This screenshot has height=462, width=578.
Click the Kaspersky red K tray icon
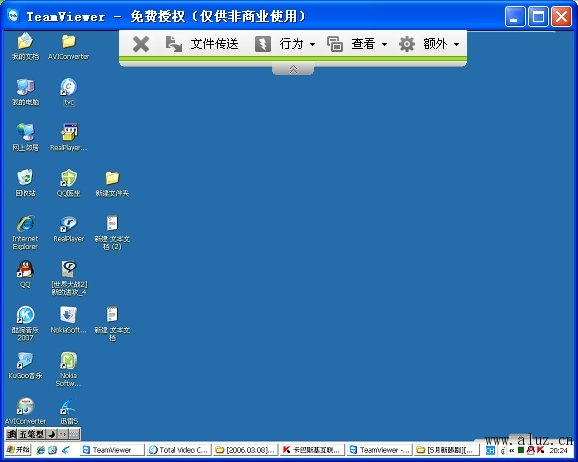pyautogui.click(x=540, y=450)
